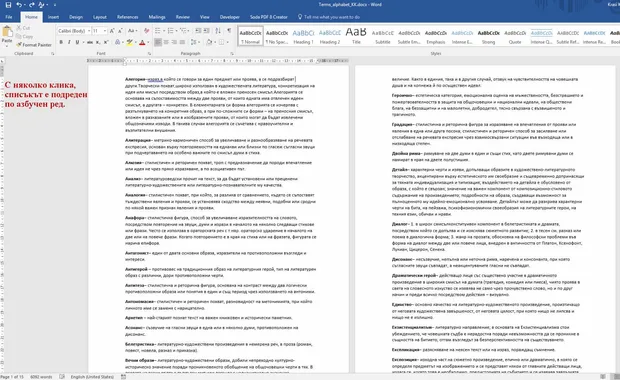Open the highlight color dropdown arrow
Viewport: 620px width, 380px height.
[135, 42]
